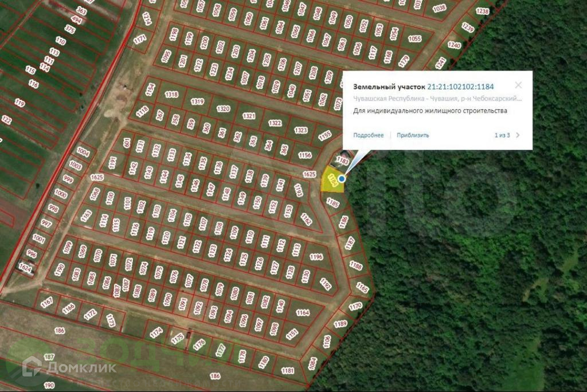Click the Домклик house logo icon

[x=32, y=366]
